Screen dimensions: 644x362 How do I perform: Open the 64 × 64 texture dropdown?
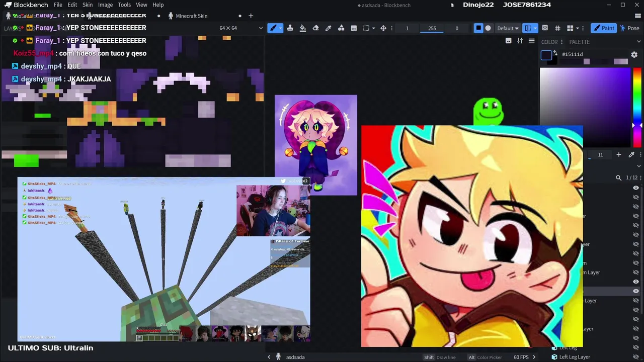point(240,28)
